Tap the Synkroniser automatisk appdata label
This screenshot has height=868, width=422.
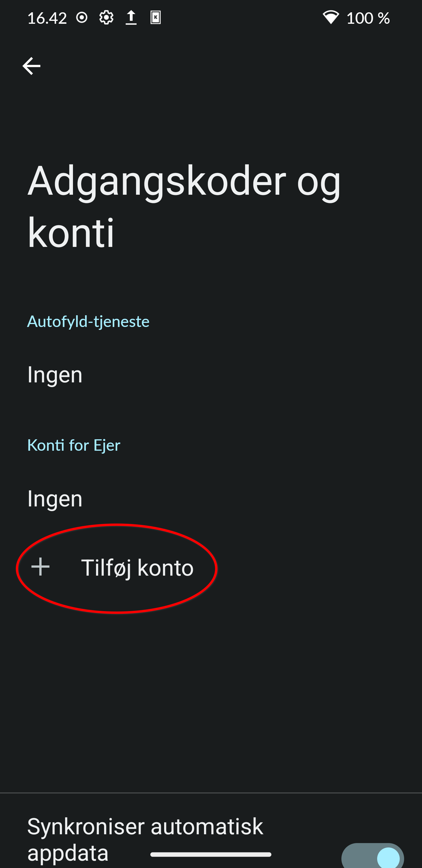point(145,839)
